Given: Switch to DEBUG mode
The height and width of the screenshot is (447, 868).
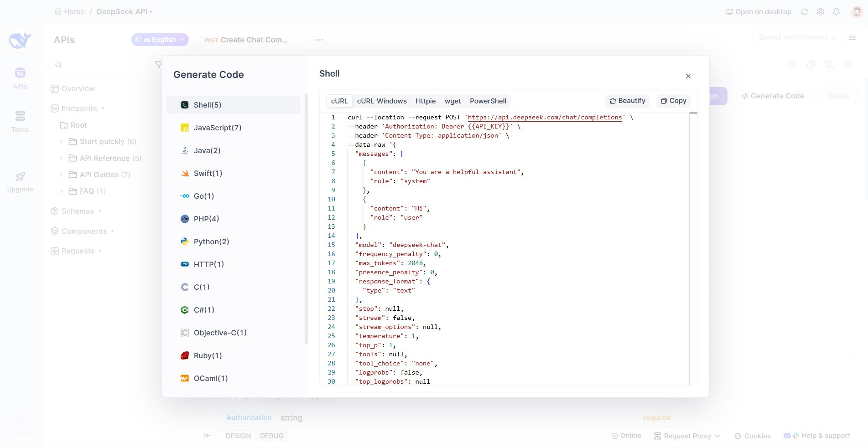Looking at the screenshot, I should point(272,436).
